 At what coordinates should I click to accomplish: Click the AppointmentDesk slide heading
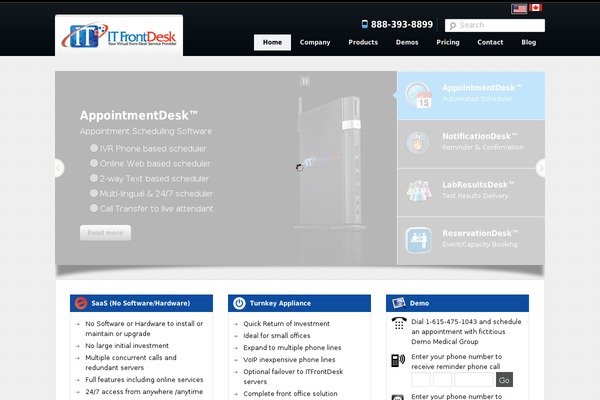139,115
